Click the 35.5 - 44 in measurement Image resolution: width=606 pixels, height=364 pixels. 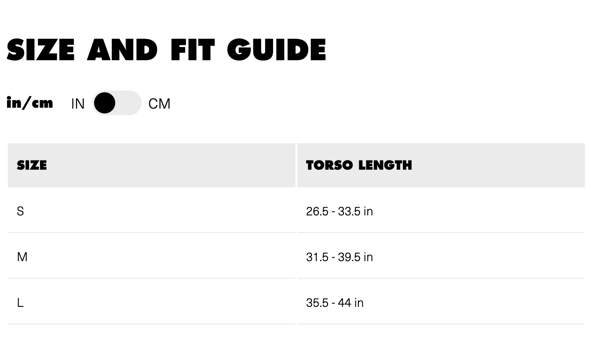335,303
